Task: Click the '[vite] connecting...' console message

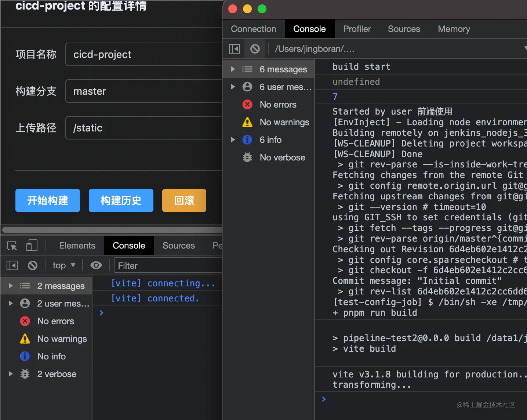Action: coord(163,283)
